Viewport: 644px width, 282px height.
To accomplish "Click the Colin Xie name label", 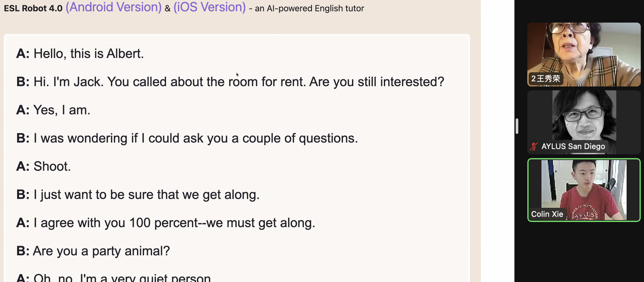I will point(547,214).
